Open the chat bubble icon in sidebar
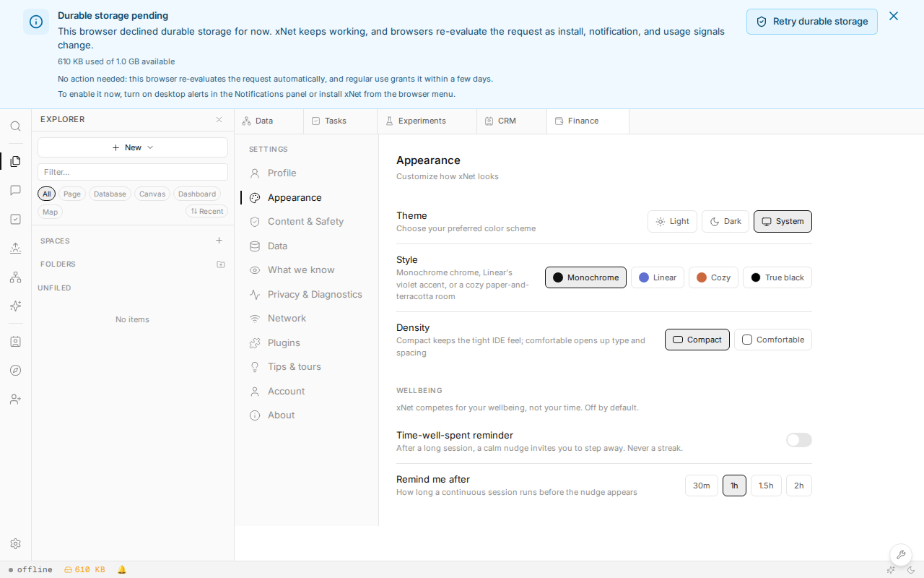This screenshot has width=924, height=578. (x=15, y=190)
